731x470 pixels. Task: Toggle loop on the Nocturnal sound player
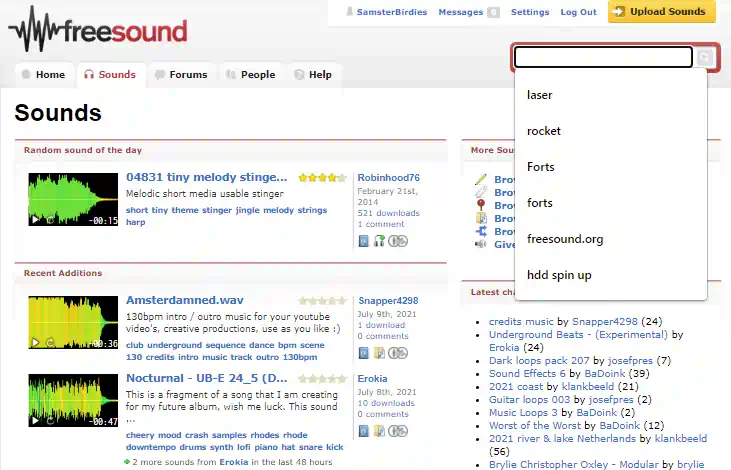50,421
